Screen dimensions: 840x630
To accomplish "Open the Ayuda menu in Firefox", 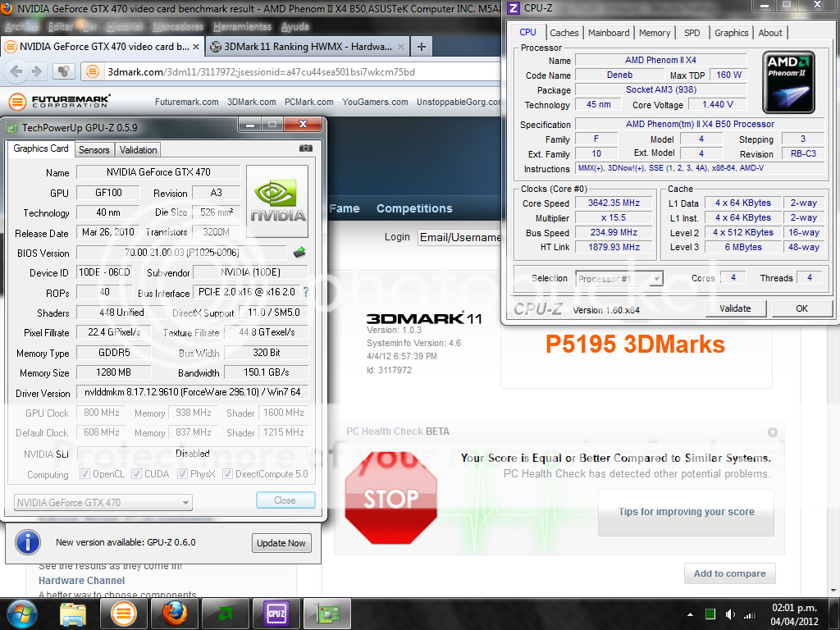I will coord(294,27).
